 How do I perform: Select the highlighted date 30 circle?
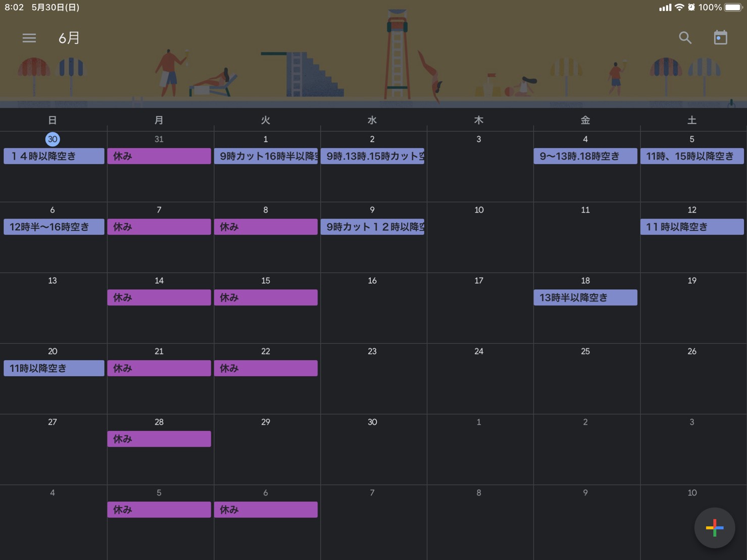[53, 139]
